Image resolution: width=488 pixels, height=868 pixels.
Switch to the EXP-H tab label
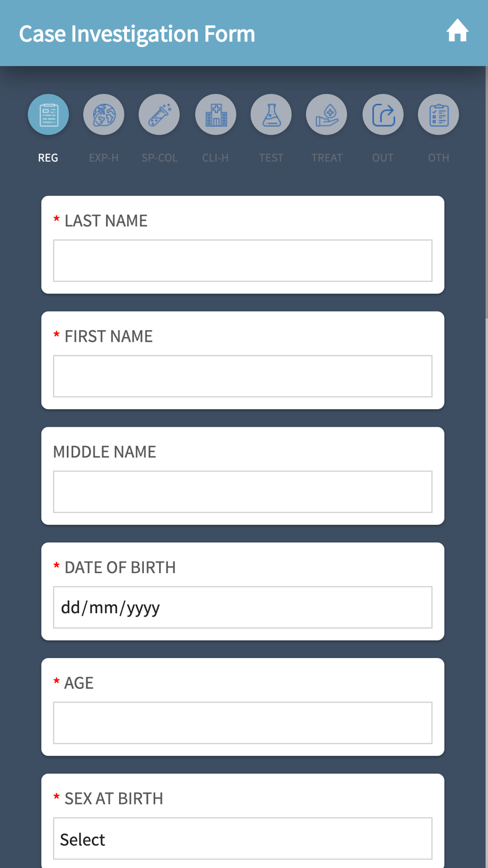[104, 158]
